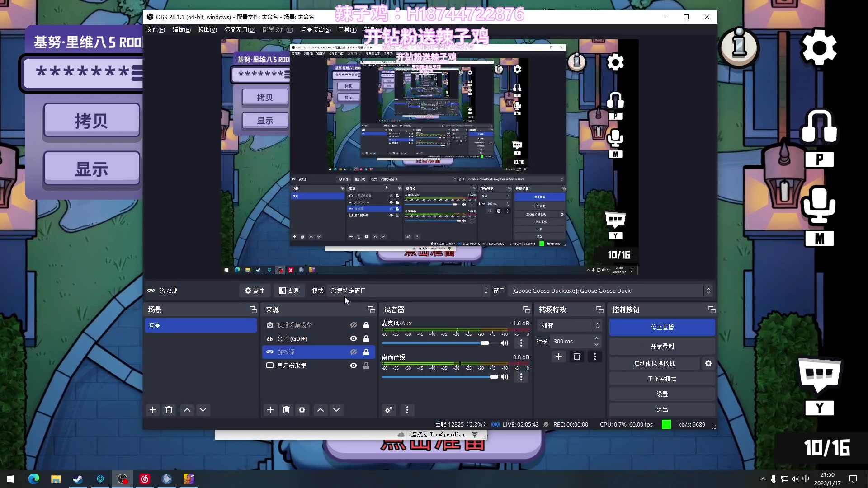
Task: Add a new source with the plus icon
Action: point(270,410)
